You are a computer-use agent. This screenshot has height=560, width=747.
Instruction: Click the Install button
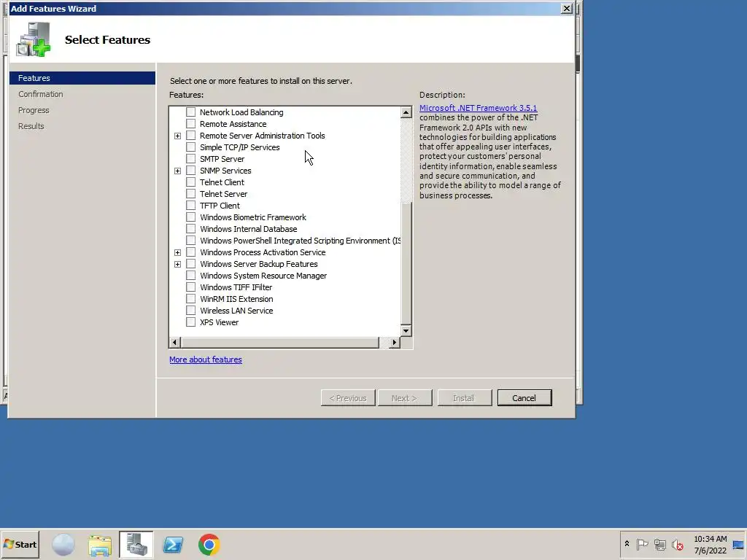(x=465, y=398)
